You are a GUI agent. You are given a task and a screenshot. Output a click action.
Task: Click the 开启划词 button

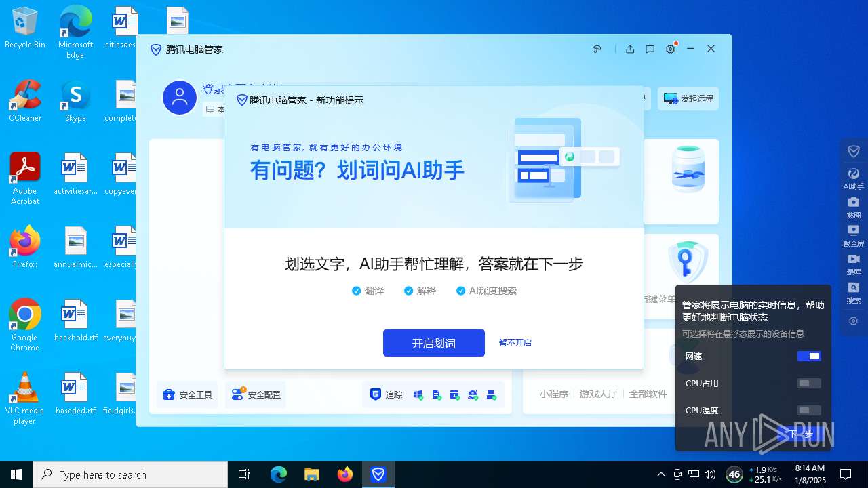(434, 343)
